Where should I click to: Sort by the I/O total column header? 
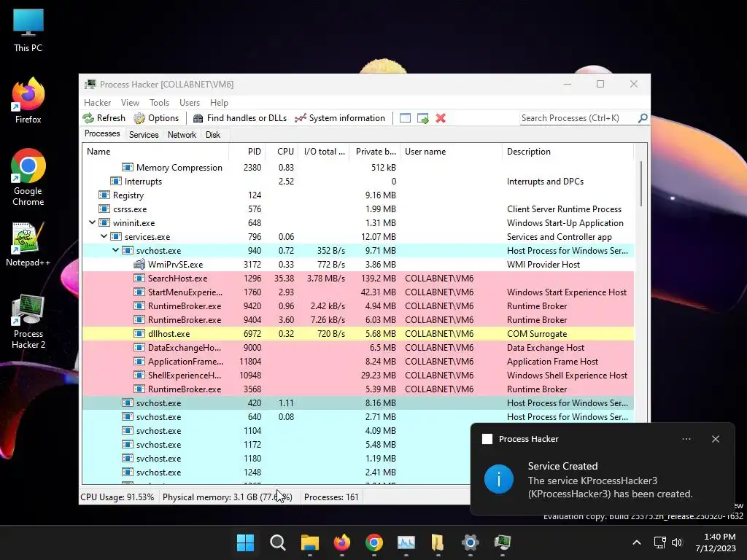pos(323,152)
